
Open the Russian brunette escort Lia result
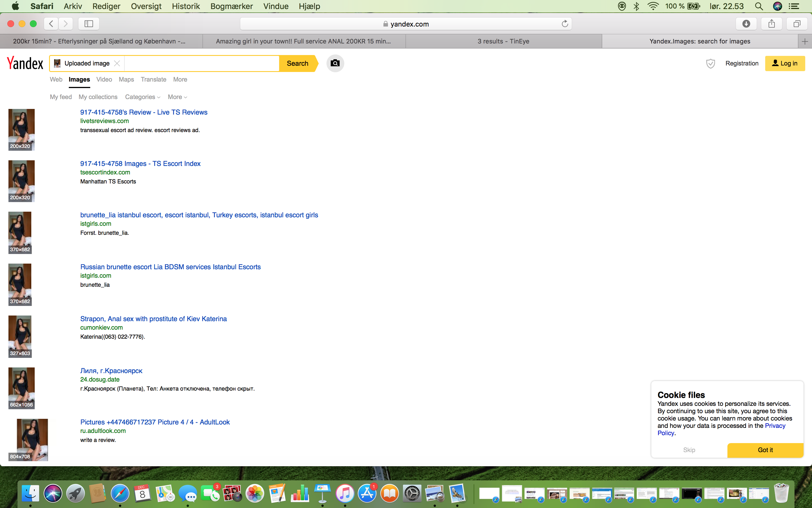pos(171,267)
